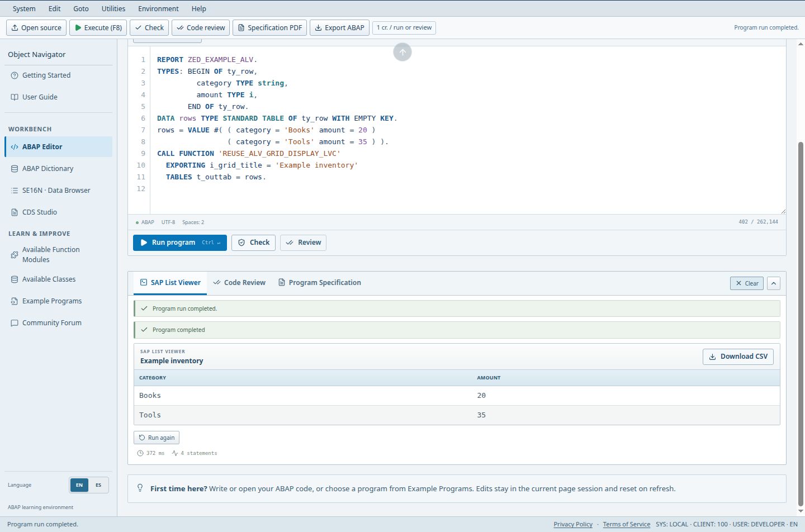
Task: Click the blue Run program button
Action: click(180, 243)
